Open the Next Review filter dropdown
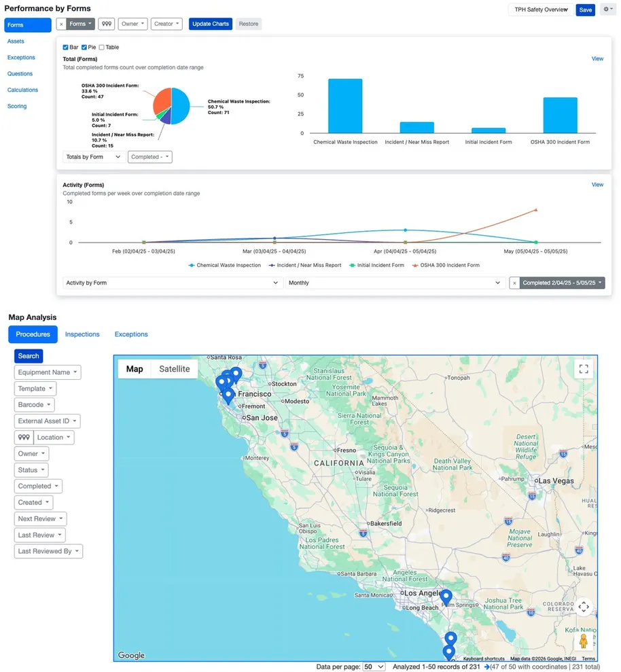 click(40, 518)
